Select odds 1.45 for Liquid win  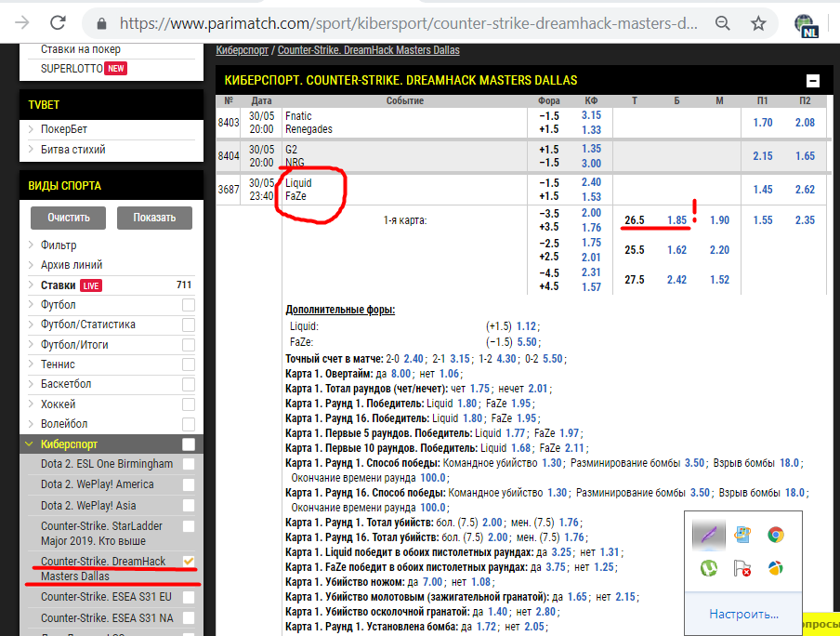(x=762, y=190)
